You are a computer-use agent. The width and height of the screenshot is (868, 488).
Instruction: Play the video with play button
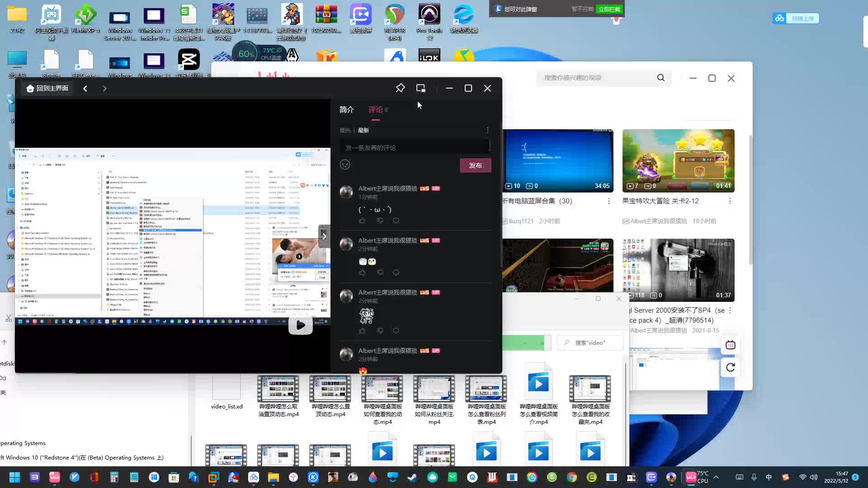point(300,325)
